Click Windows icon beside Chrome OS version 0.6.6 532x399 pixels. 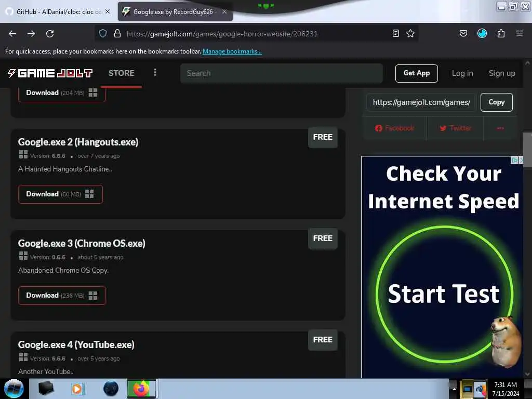click(23, 256)
